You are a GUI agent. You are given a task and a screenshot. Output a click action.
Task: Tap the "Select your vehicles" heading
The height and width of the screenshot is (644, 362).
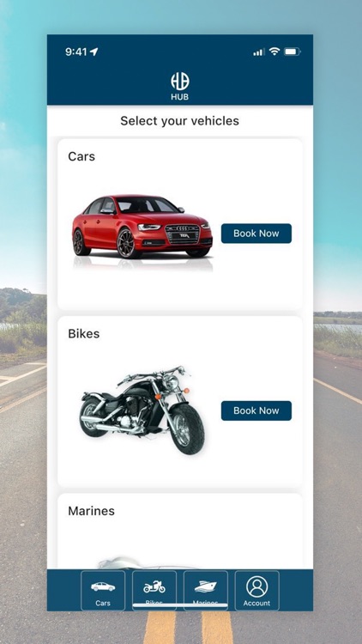coord(180,121)
